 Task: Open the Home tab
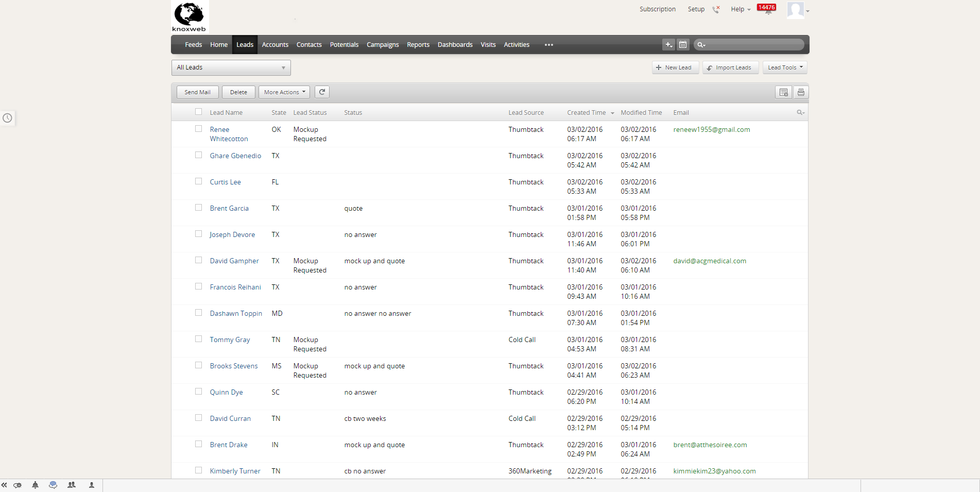coord(219,45)
